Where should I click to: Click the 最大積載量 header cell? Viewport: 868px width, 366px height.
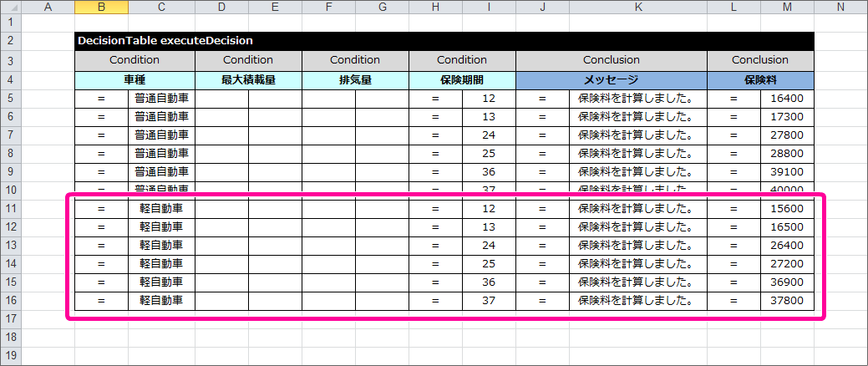click(x=248, y=80)
